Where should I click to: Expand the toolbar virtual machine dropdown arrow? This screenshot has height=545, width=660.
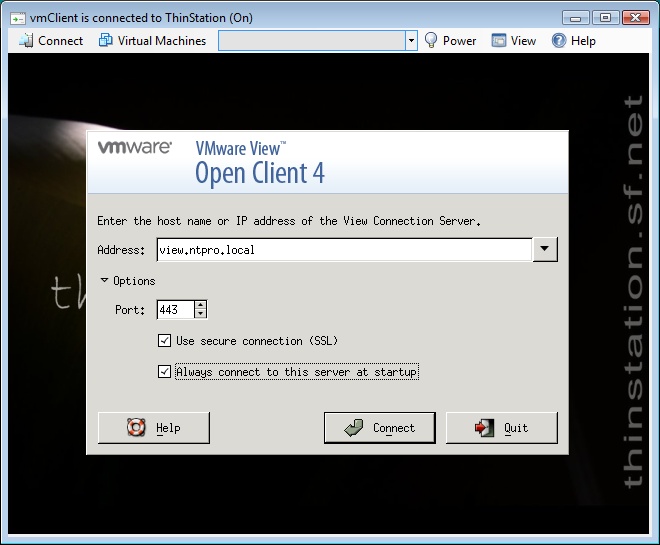tap(411, 41)
